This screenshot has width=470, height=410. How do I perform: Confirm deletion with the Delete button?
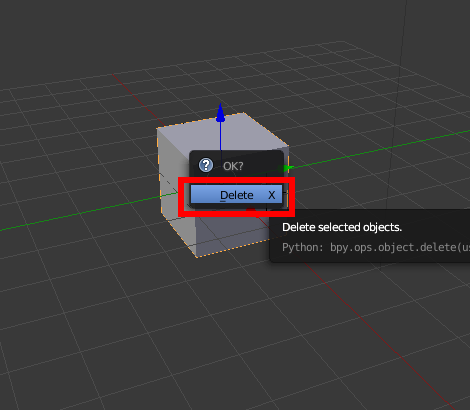(x=236, y=194)
